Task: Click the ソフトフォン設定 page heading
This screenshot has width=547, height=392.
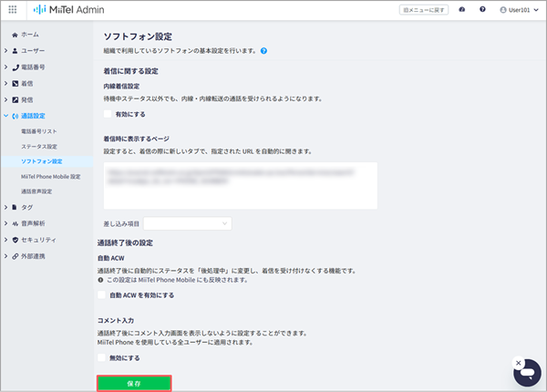Action: pos(138,36)
